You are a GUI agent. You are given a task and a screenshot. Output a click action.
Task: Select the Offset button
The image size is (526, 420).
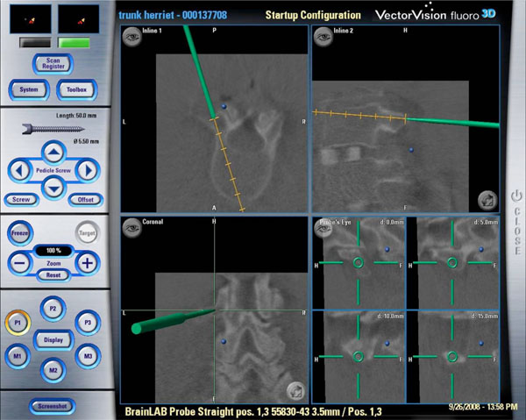coord(86,200)
